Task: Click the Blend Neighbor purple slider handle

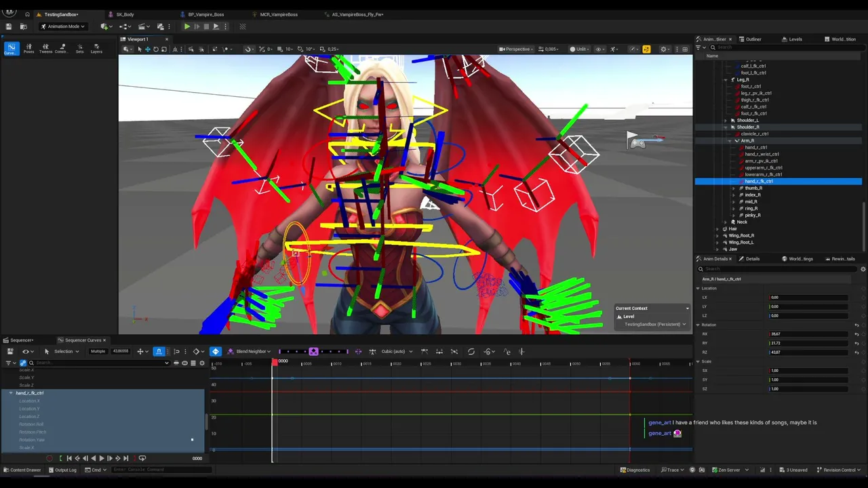Action: pos(313,351)
